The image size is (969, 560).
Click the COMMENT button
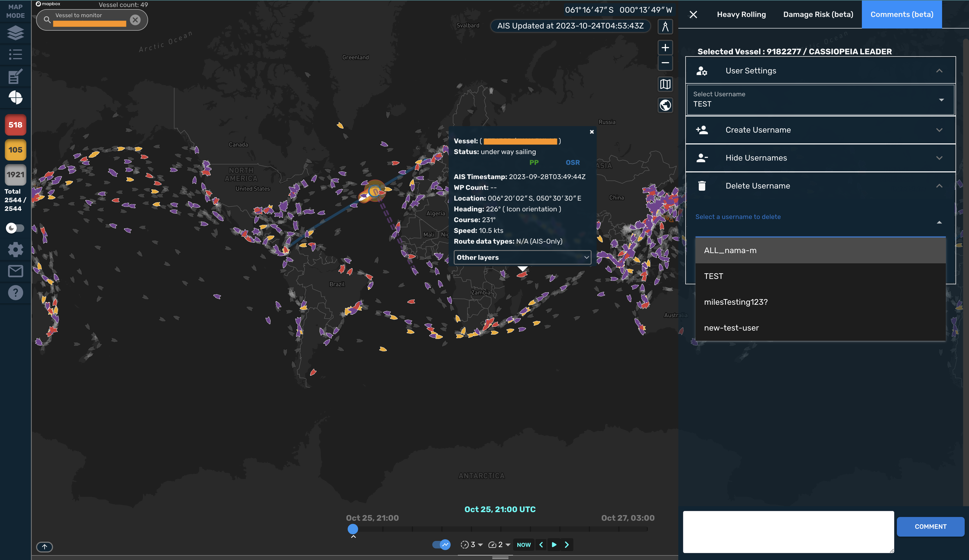(x=931, y=527)
